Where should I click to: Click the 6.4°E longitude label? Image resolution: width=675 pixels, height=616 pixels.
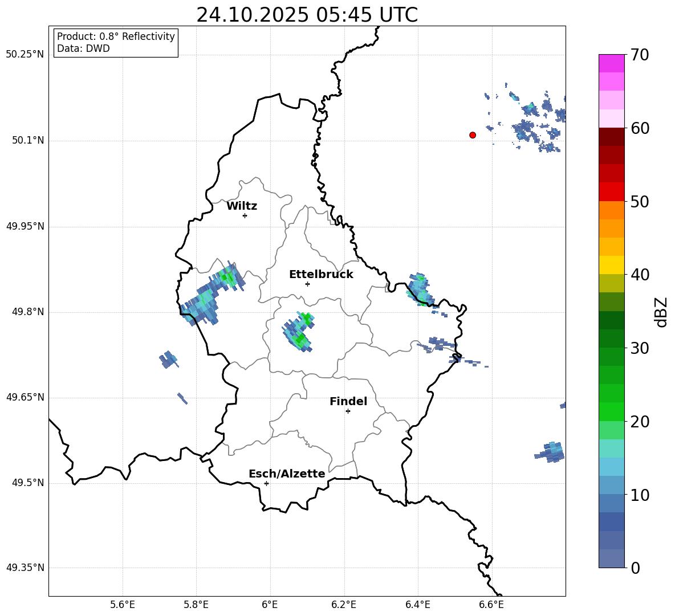click(x=418, y=605)
